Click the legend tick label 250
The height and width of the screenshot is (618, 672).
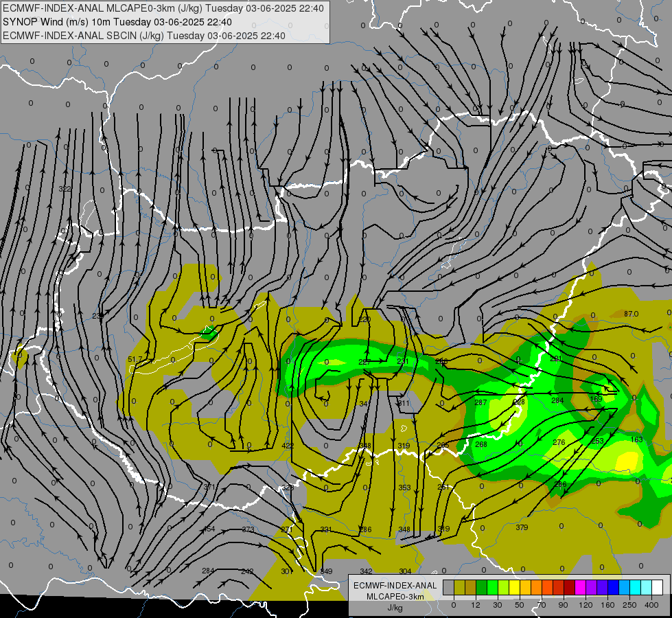[629, 605]
